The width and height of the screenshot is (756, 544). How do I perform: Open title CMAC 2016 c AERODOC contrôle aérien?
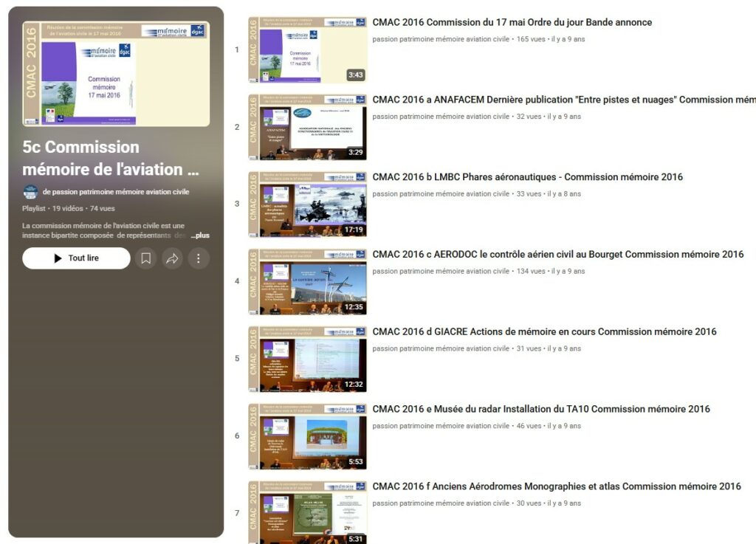(558, 255)
